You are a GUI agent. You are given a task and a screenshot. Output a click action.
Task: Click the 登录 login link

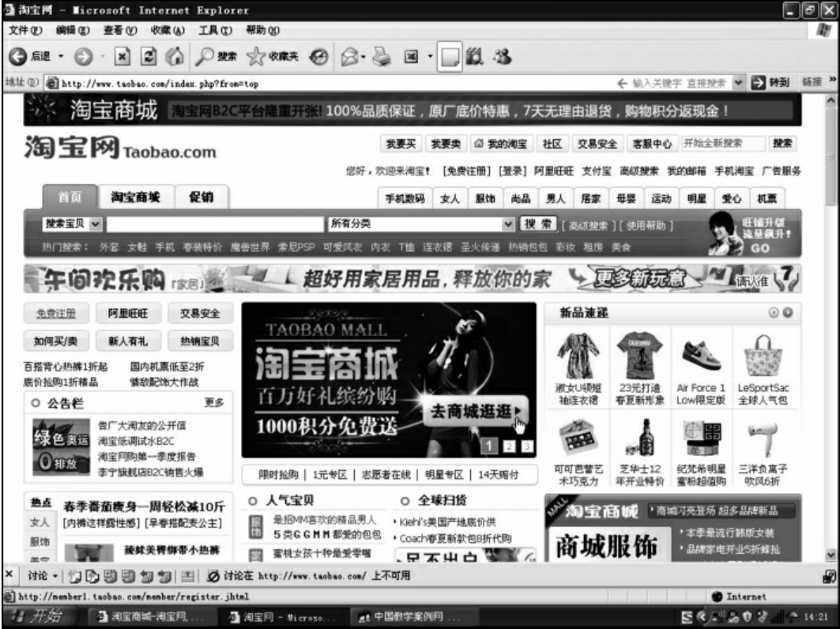pyautogui.click(x=512, y=171)
